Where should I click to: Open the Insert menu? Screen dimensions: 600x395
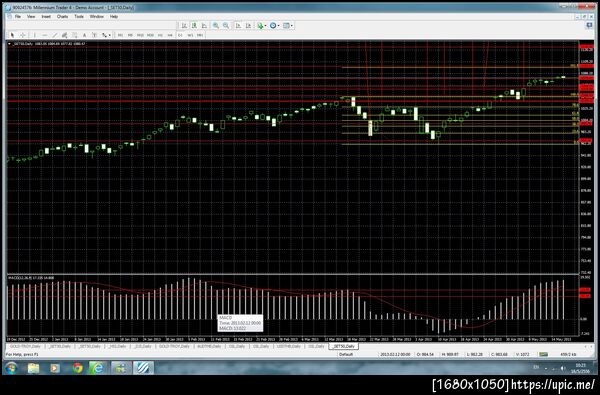click(46, 16)
